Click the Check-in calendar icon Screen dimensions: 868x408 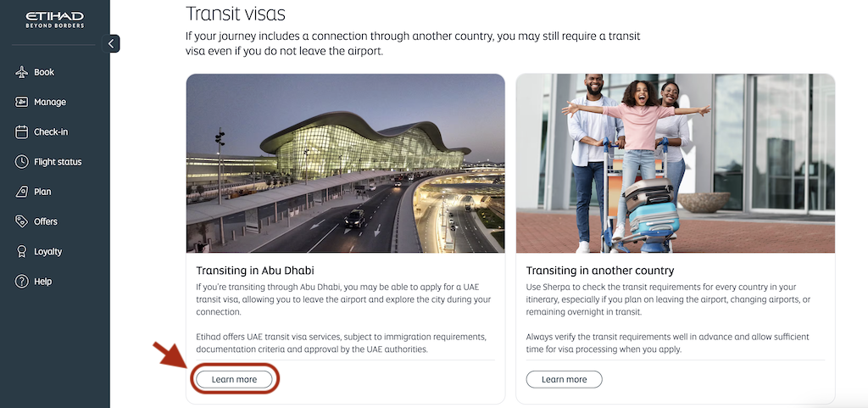(22, 132)
